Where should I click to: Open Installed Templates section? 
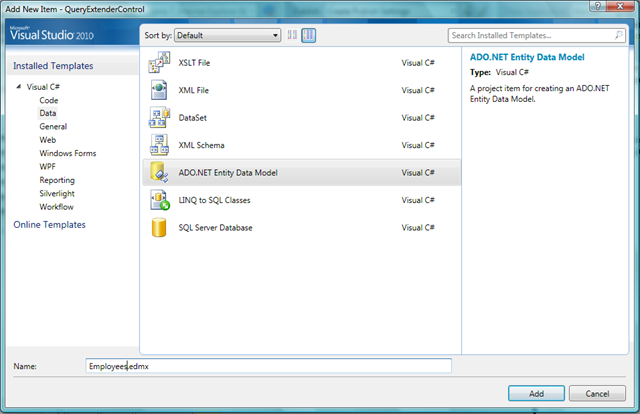coord(53,66)
